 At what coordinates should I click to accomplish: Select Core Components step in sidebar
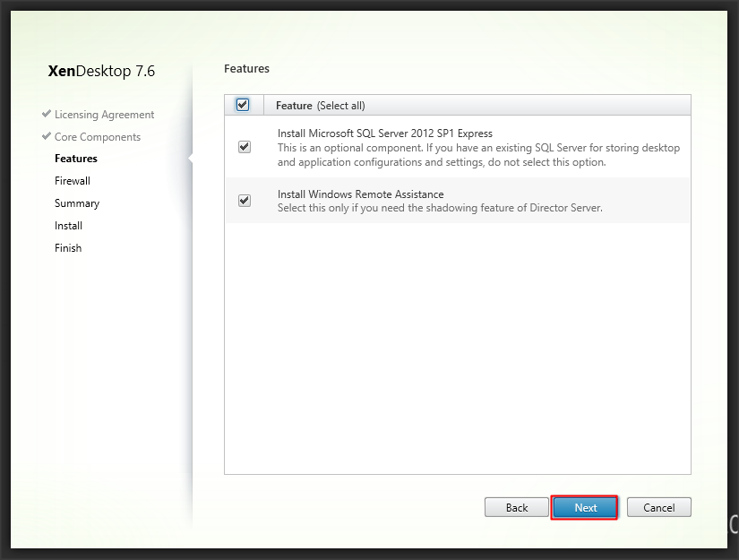[x=98, y=137]
